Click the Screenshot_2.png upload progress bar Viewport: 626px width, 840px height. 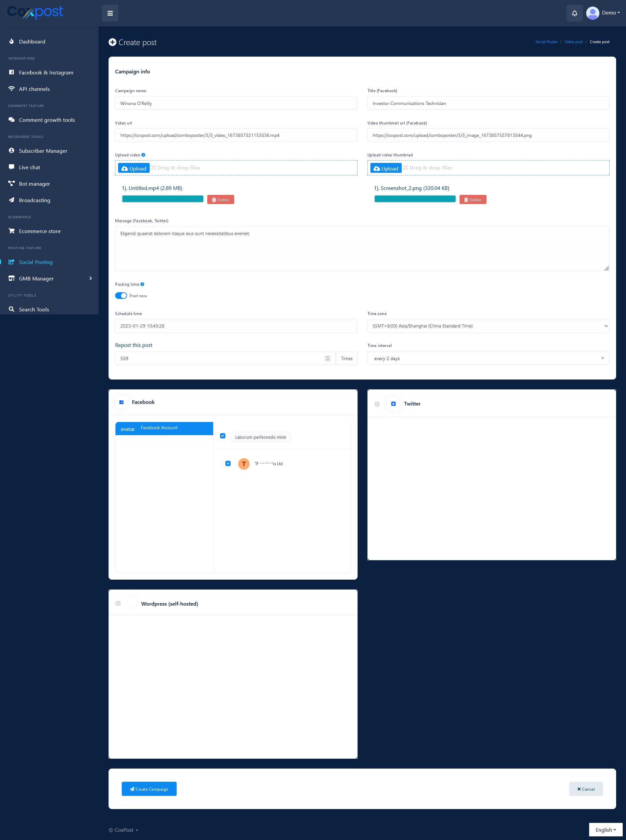(x=414, y=199)
